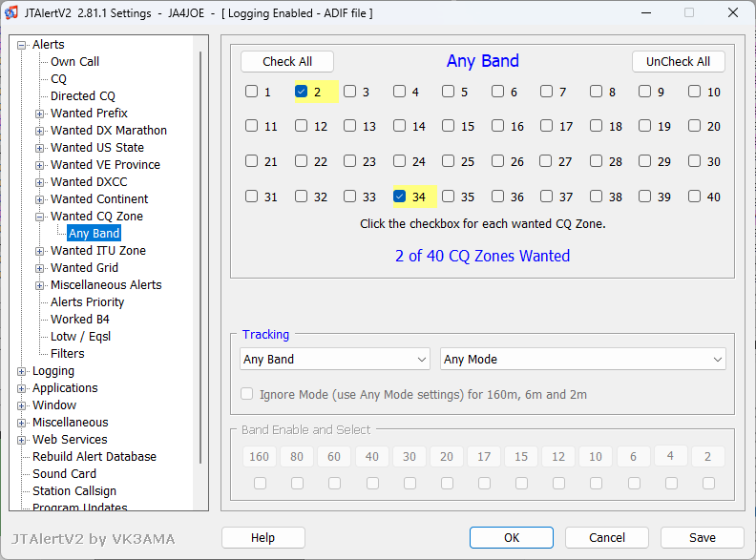Expand the Window tree node
This screenshot has height=560, width=756.
click(x=21, y=405)
